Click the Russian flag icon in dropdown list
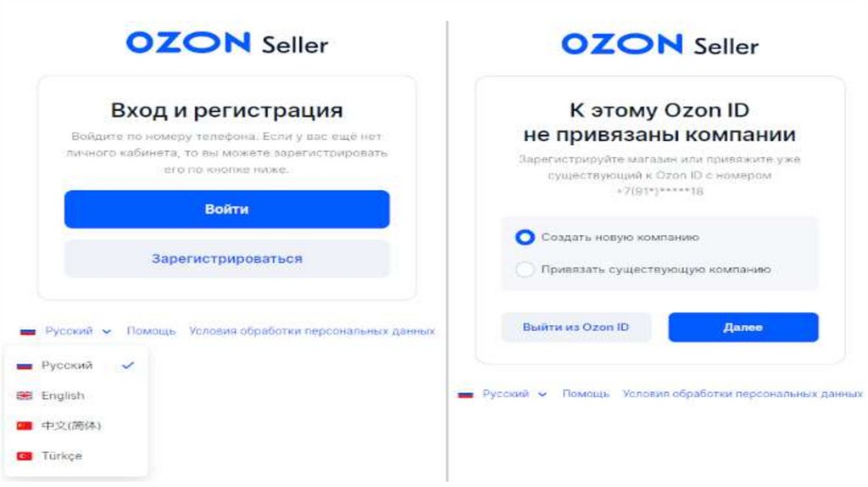 pyautogui.click(x=25, y=366)
